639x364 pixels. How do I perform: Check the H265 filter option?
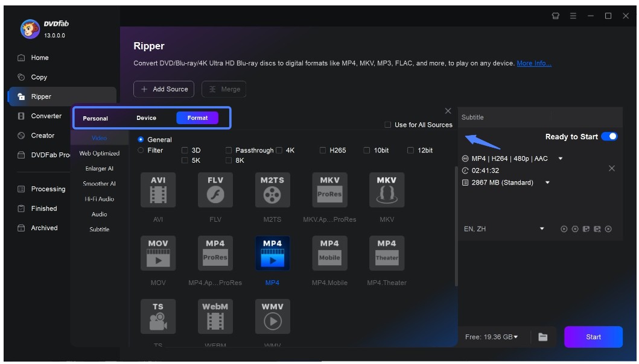[x=323, y=151]
